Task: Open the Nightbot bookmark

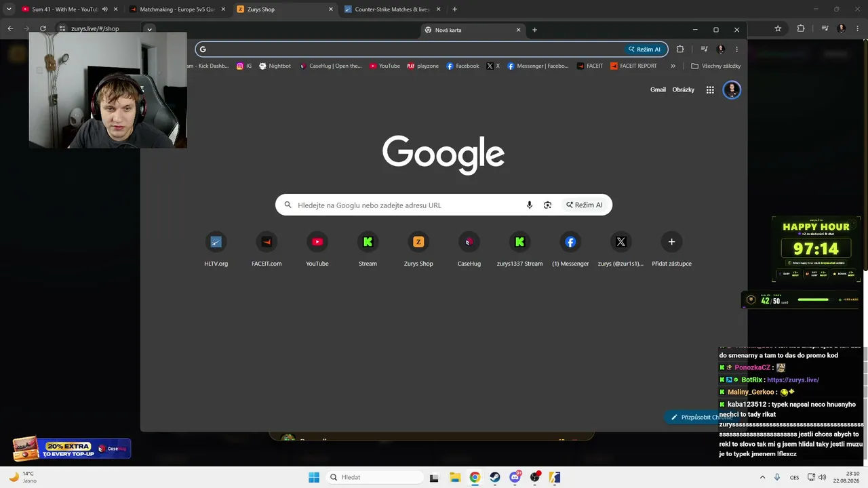Action: tap(275, 66)
